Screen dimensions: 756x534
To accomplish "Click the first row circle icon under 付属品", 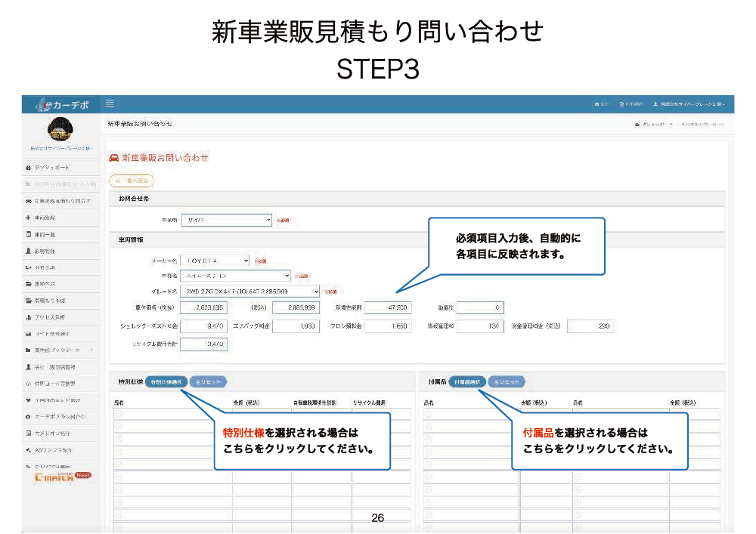I will (x=429, y=414).
